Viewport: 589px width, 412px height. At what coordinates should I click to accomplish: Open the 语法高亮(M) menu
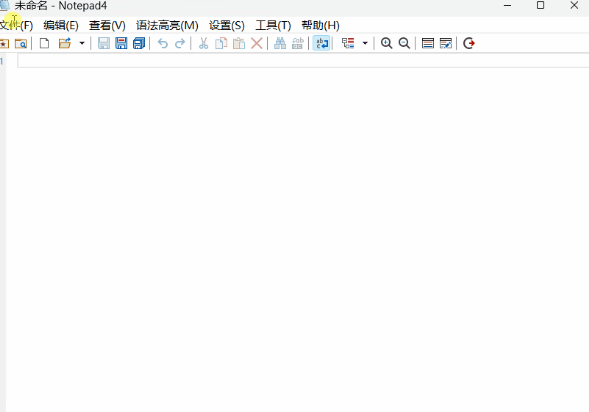[167, 26]
